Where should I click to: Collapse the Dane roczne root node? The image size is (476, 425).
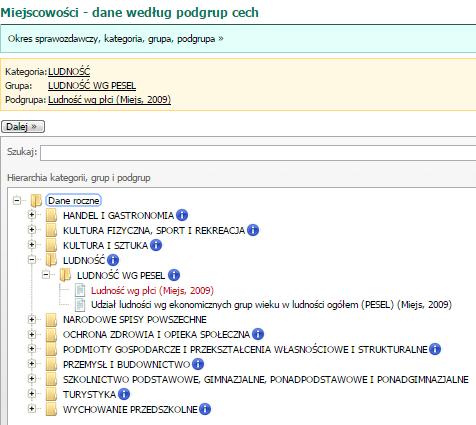16,200
